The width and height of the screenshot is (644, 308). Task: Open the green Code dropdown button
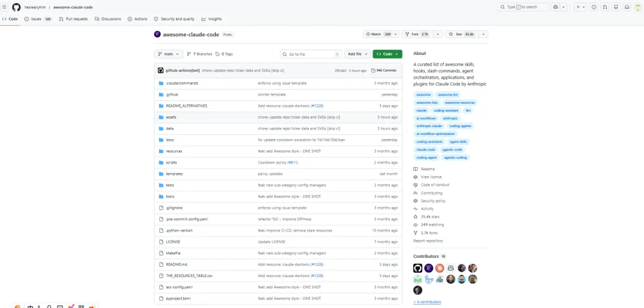tap(388, 54)
